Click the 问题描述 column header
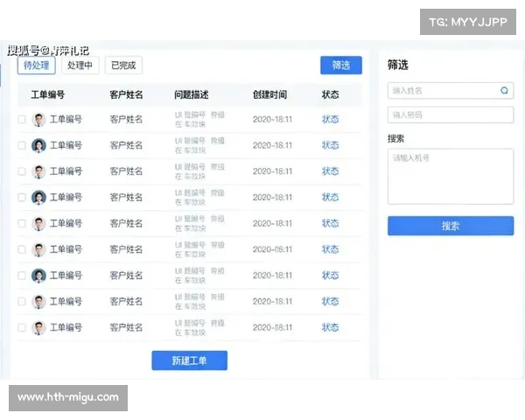525x420 pixels. click(x=191, y=94)
